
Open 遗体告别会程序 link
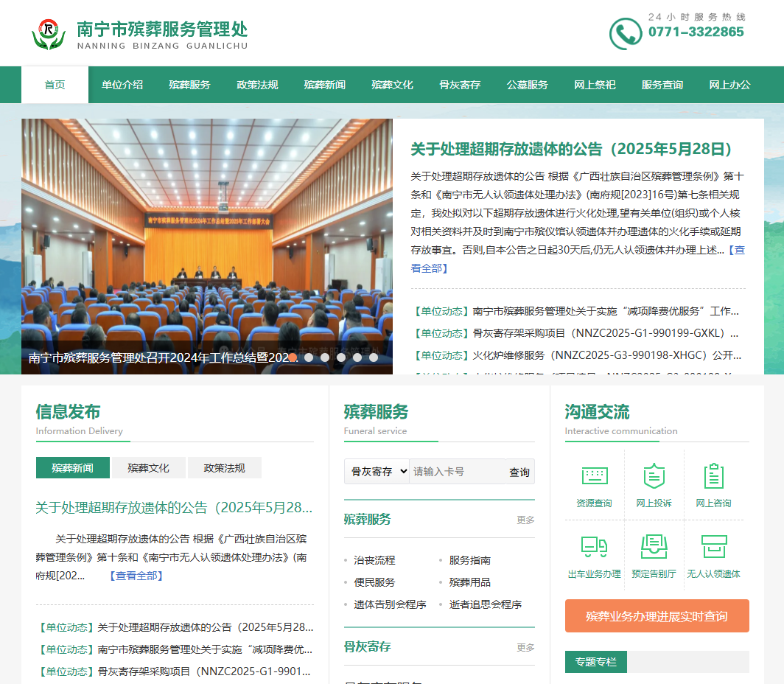390,604
